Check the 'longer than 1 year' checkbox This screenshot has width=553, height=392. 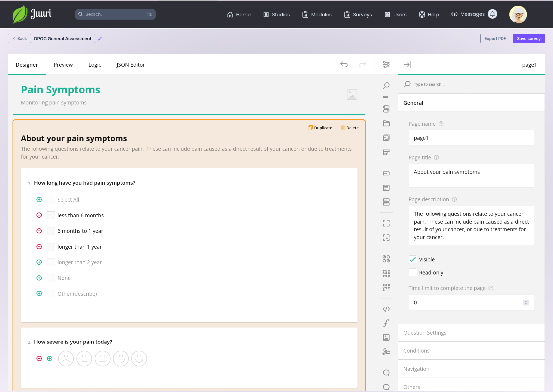tap(51, 246)
